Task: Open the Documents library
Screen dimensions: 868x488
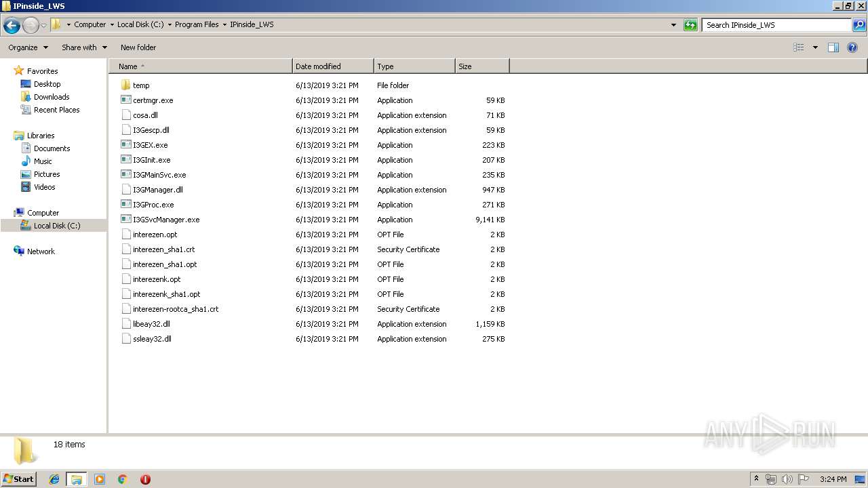Action: (x=52, y=148)
